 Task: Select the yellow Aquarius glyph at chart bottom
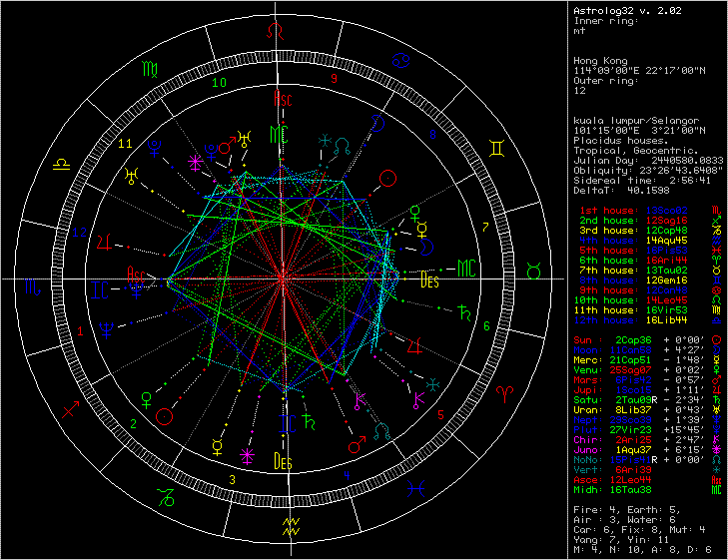[x=291, y=526]
